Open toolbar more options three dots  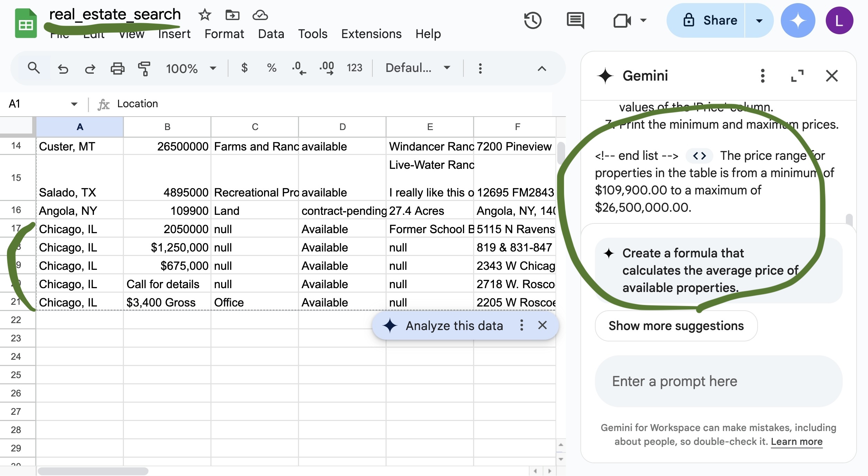pyautogui.click(x=480, y=68)
